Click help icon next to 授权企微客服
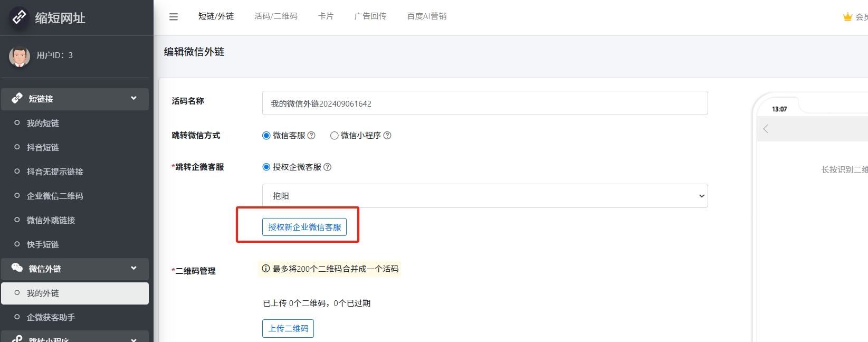The image size is (868, 342). (327, 167)
